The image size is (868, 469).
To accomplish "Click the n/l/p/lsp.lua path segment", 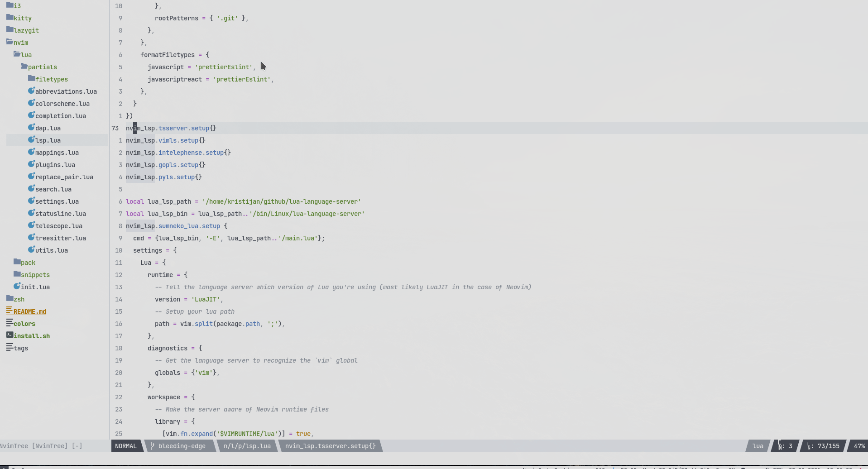I will (247, 446).
